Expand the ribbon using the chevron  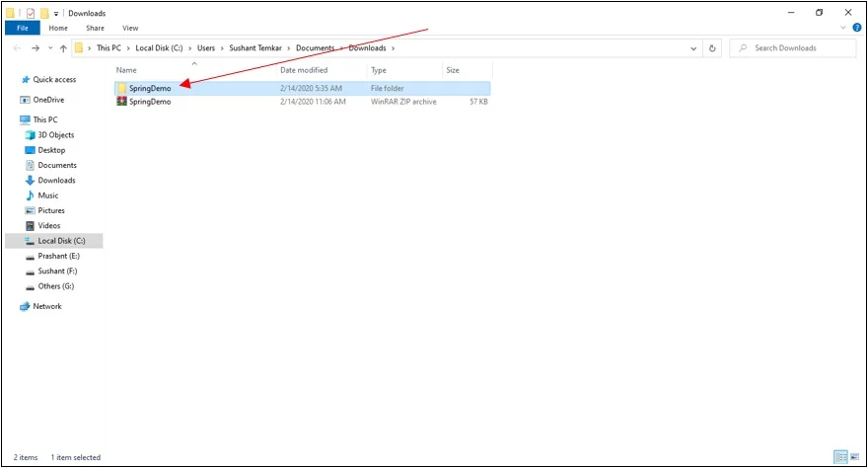click(x=842, y=29)
